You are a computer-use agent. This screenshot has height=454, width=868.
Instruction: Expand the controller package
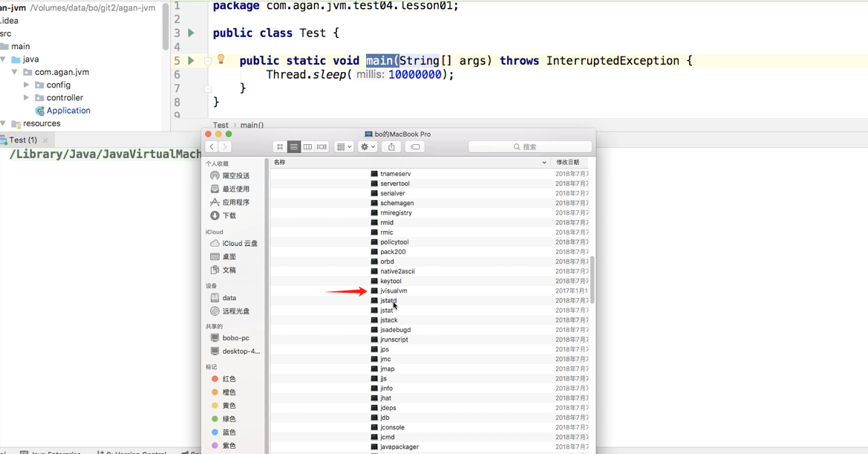tap(26, 97)
